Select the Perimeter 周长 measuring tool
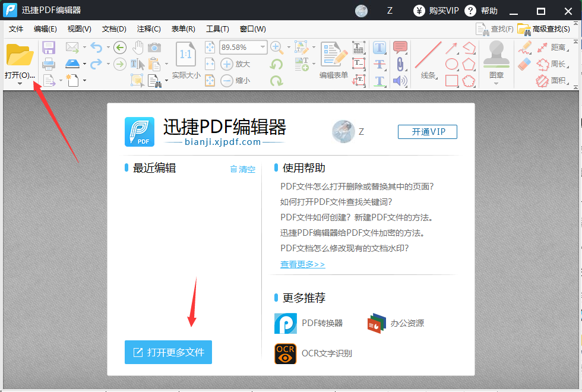Screen dimensions: 582x392 click(x=552, y=64)
